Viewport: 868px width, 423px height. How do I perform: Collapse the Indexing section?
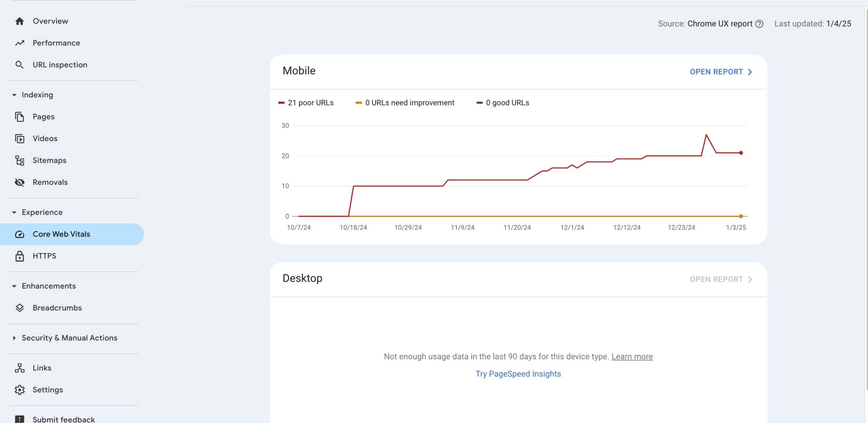(14, 95)
